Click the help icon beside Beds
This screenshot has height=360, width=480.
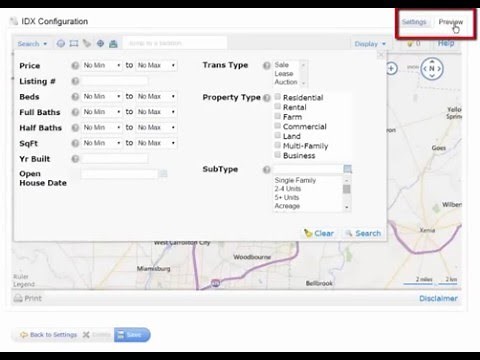[x=75, y=97]
